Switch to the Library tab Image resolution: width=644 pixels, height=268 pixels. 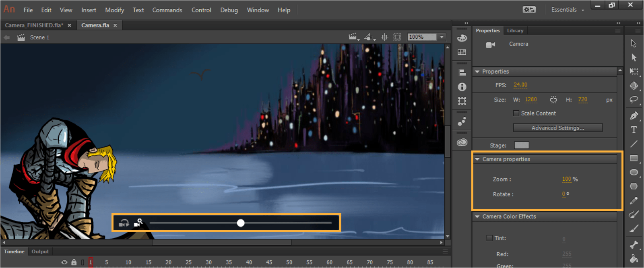515,31
